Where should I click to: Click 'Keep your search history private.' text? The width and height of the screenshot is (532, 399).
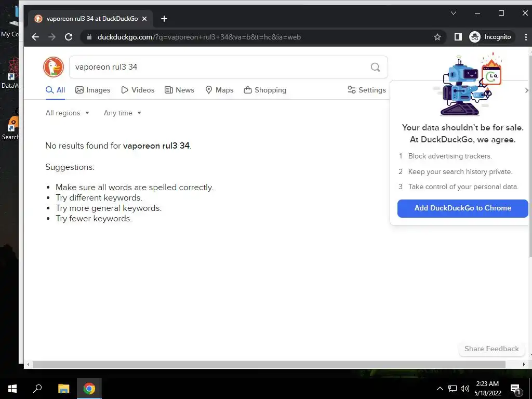point(460,171)
